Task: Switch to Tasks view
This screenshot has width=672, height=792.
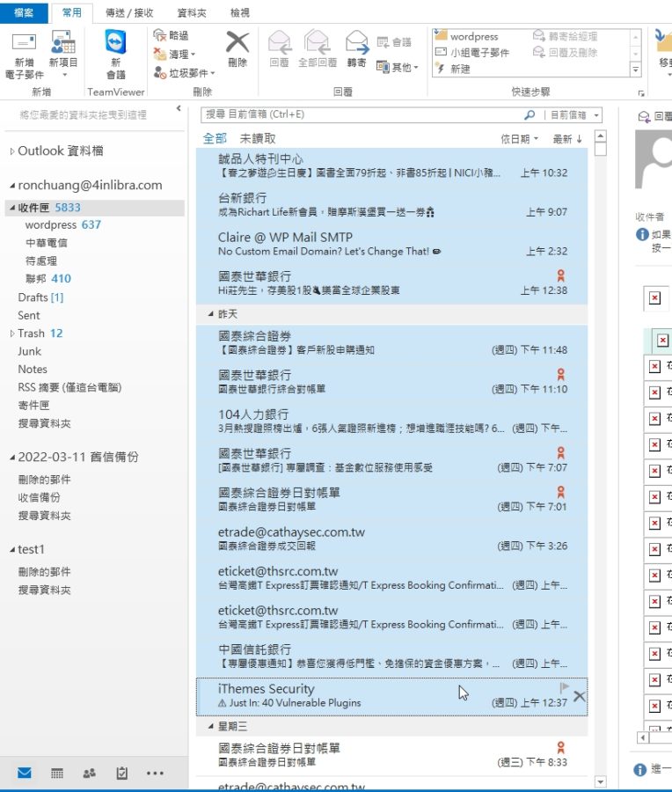Action: [121, 773]
